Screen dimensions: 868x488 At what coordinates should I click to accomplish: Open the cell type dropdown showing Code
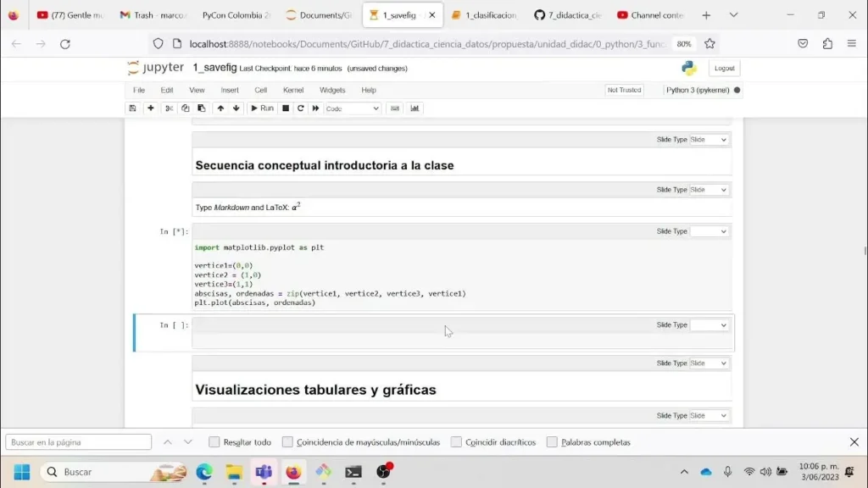353,108
